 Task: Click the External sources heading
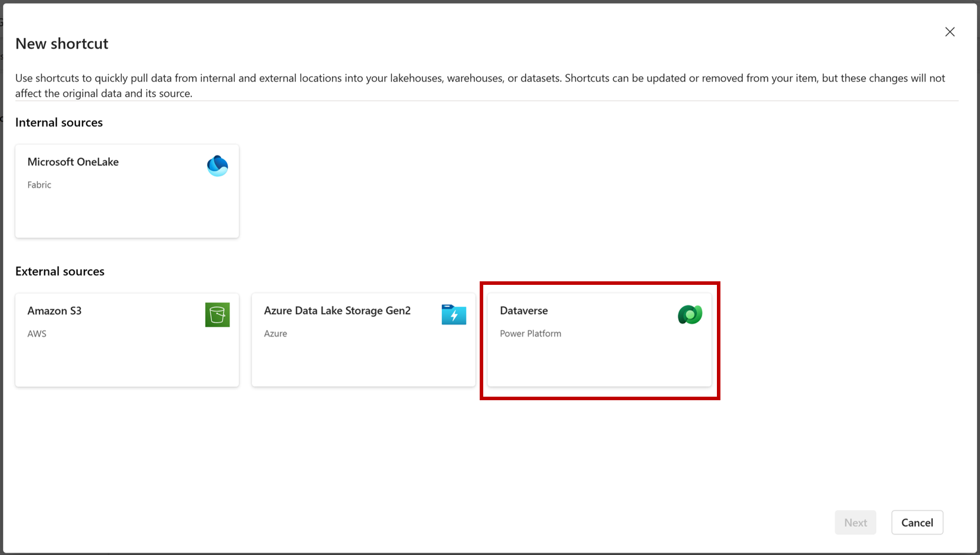tap(59, 271)
